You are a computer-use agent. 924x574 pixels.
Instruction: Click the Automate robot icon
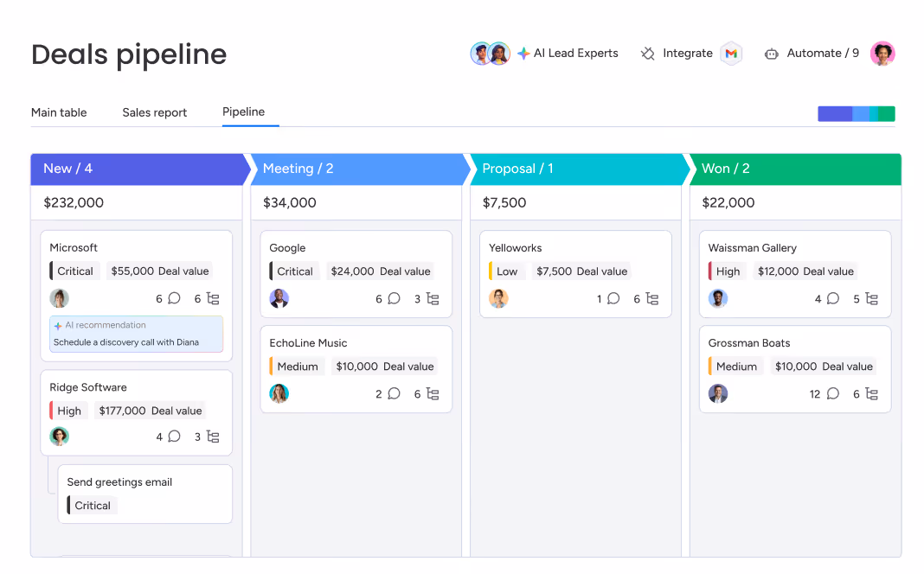772,54
